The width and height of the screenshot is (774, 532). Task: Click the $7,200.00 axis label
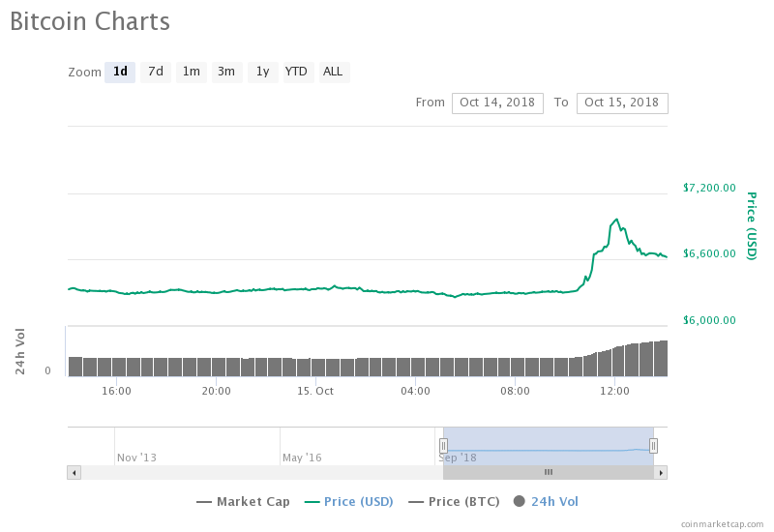tap(709, 188)
